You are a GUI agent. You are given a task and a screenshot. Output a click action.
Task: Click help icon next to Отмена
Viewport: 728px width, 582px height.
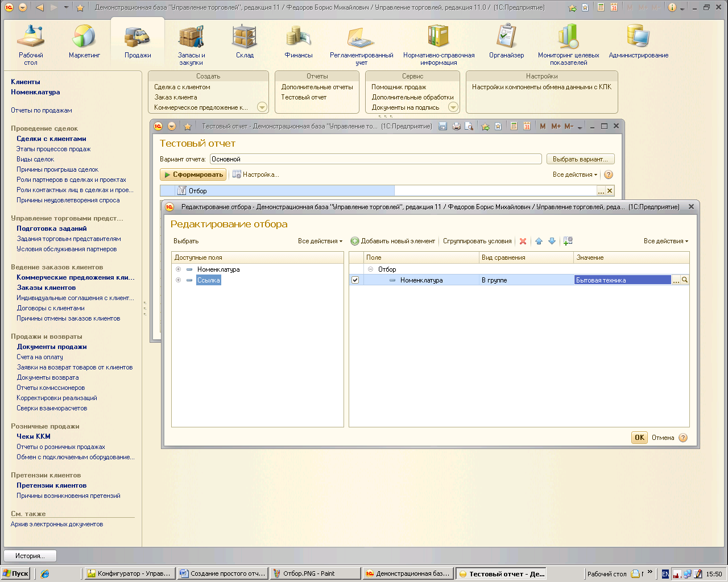683,438
